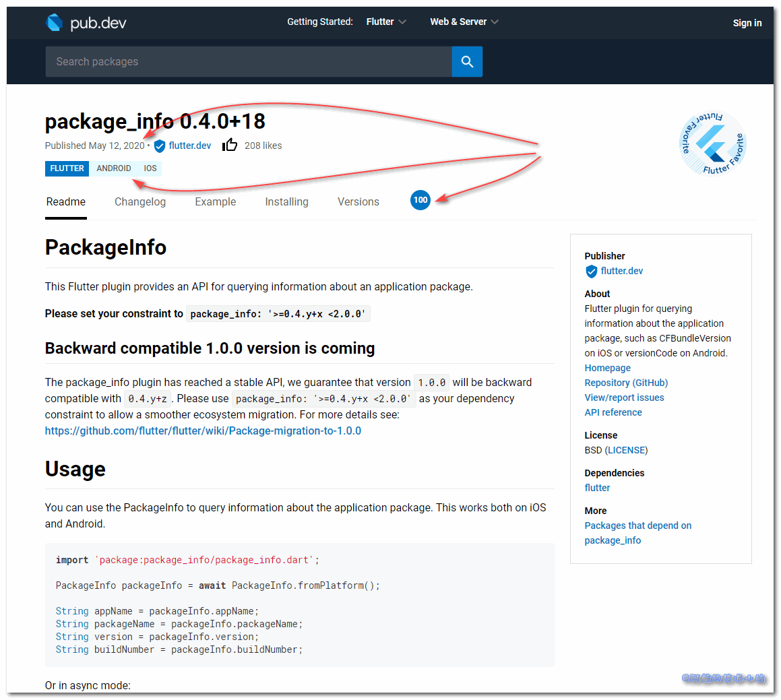Click the pub.dev Dart logo icon
Screen dimensions: 781x700
[x=54, y=22]
